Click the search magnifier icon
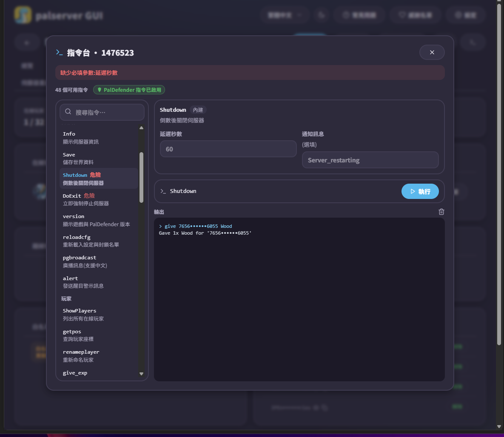This screenshot has width=504, height=437. pos(68,111)
